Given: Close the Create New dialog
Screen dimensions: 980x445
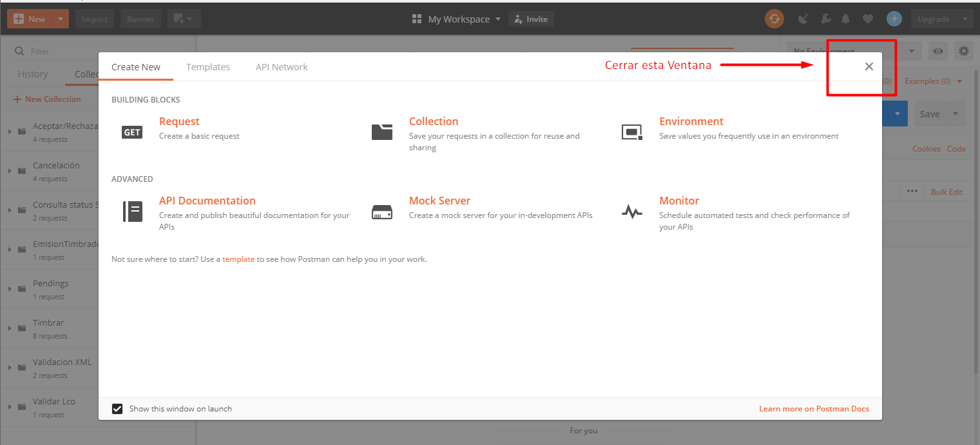Looking at the screenshot, I should pos(869,66).
